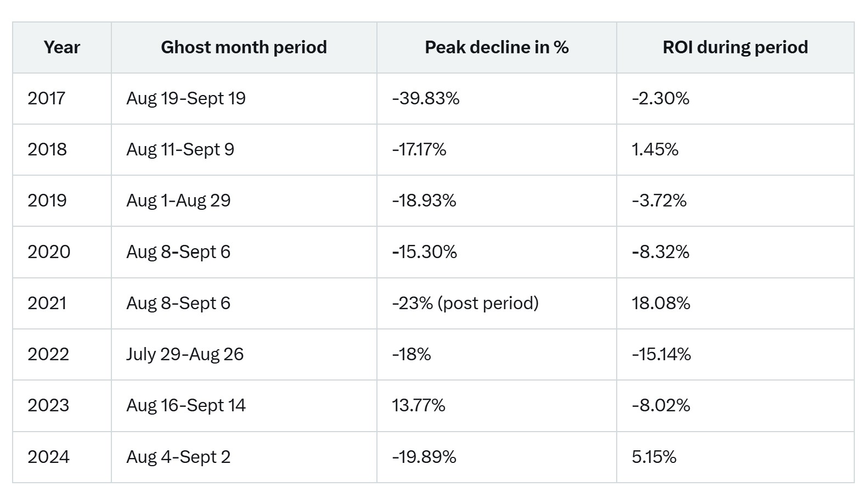Click the ROI during period header
This screenshot has width=868, height=503.
pos(735,48)
